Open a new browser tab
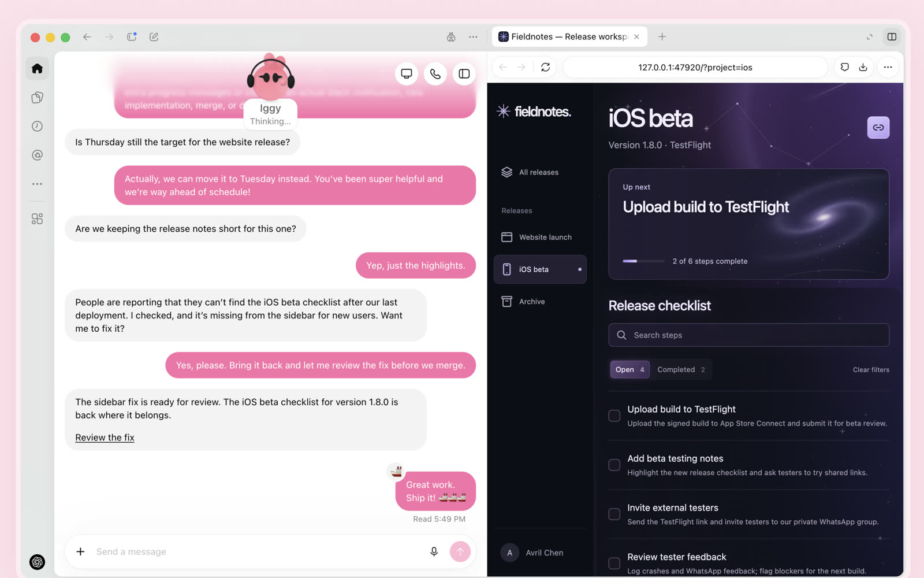The height and width of the screenshot is (578, 924). click(662, 36)
